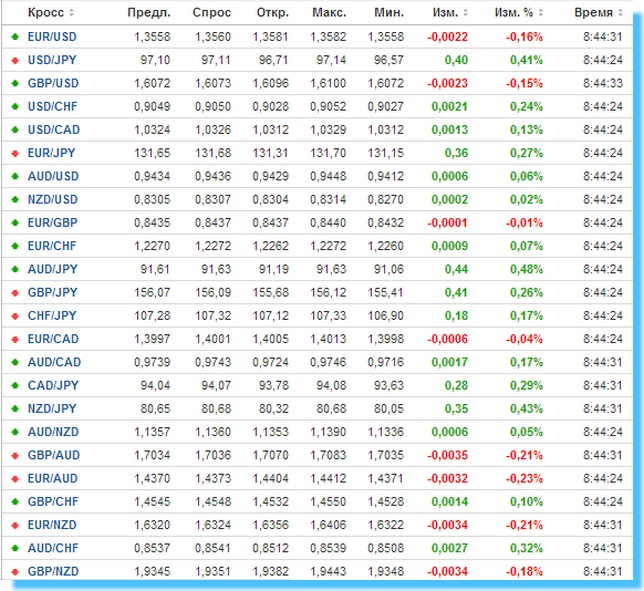Open the EUR/AUD pair link

53,478
